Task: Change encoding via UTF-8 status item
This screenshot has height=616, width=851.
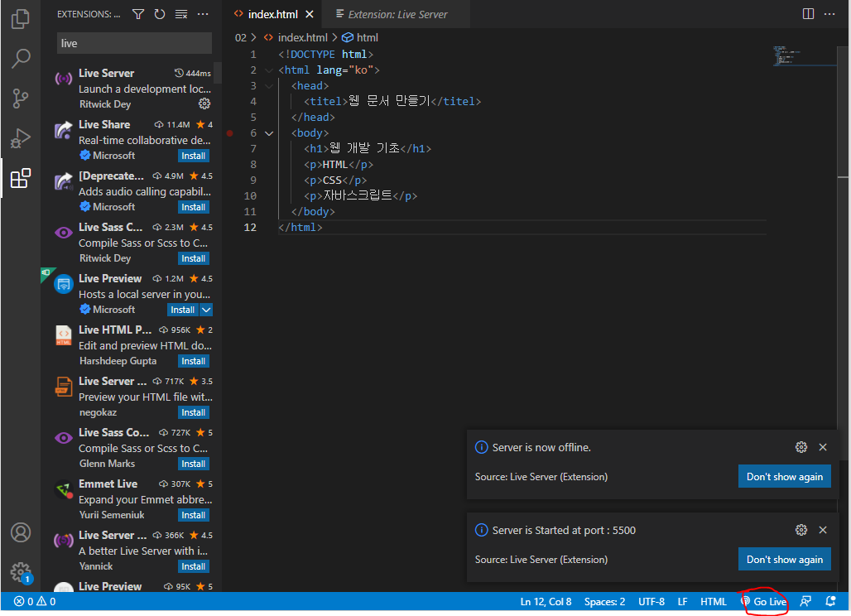Action: 651,601
